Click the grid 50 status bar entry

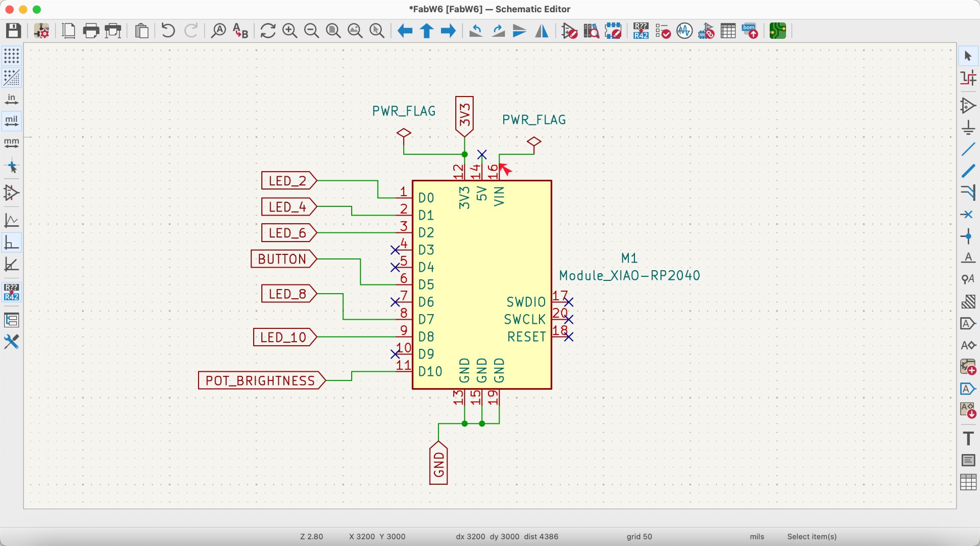[639, 537]
